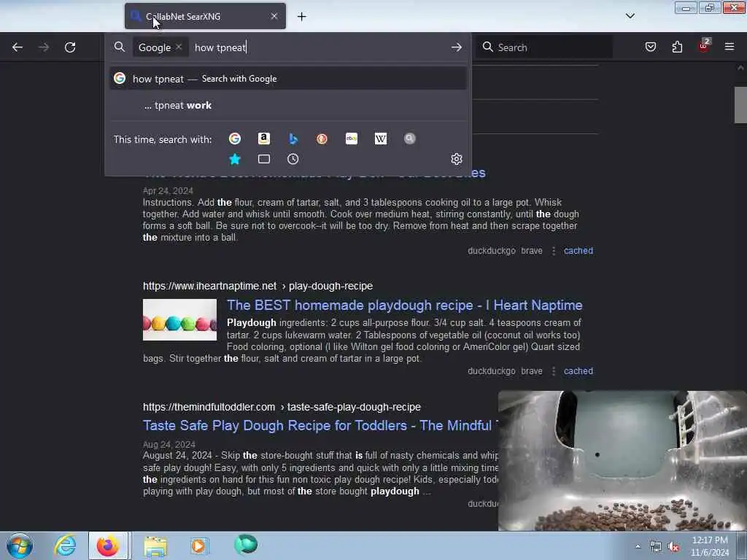Click the pet feeder camera video overlay
The height and width of the screenshot is (560, 747).
(x=622, y=461)
